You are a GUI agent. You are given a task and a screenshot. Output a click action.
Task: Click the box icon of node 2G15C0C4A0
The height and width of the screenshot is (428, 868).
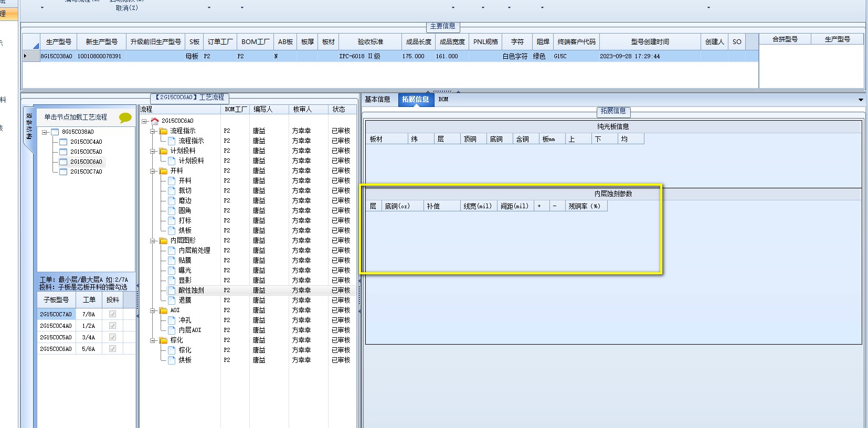pyautogui.click(x=63, y=142)
